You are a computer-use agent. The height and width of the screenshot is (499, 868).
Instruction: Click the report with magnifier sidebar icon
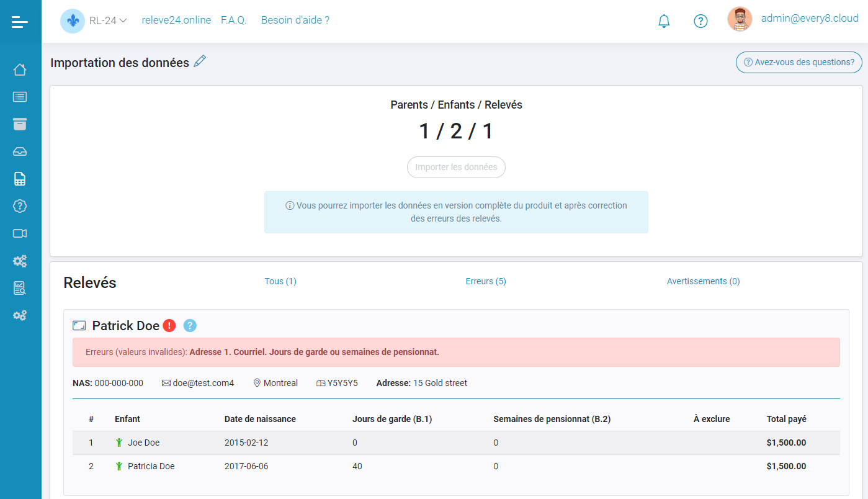(20, 287)
